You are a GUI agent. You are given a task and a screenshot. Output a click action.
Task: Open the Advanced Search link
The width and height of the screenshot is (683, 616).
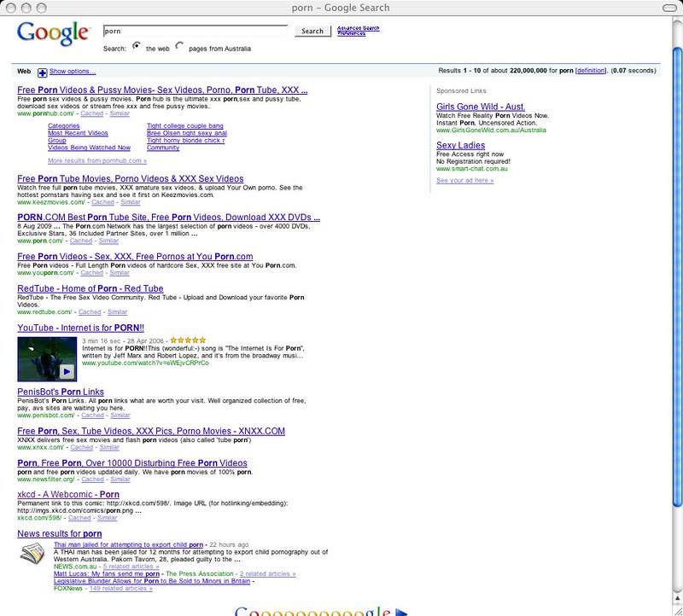tap(358, 28)
